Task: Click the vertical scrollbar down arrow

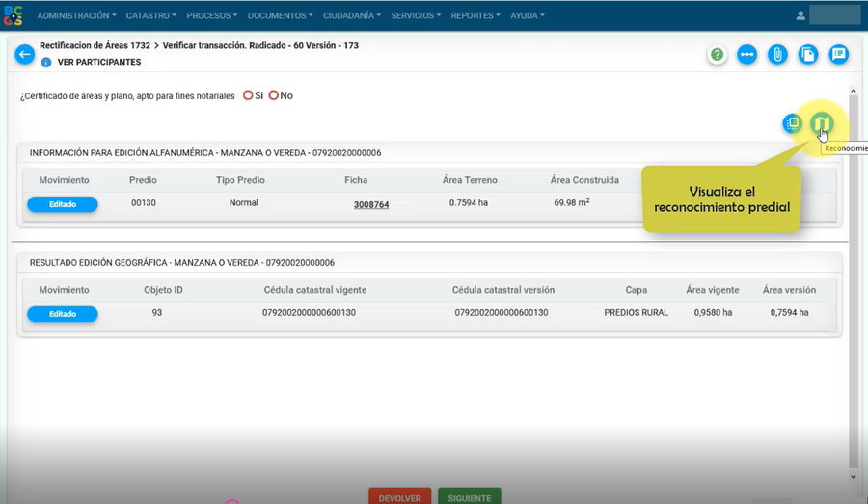Action: [853, 476]
